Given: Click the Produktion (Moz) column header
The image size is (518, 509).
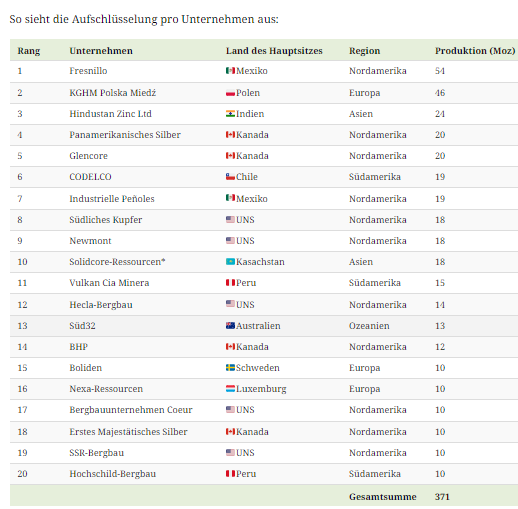Looking at the screenshot, I should click(475, 51).
